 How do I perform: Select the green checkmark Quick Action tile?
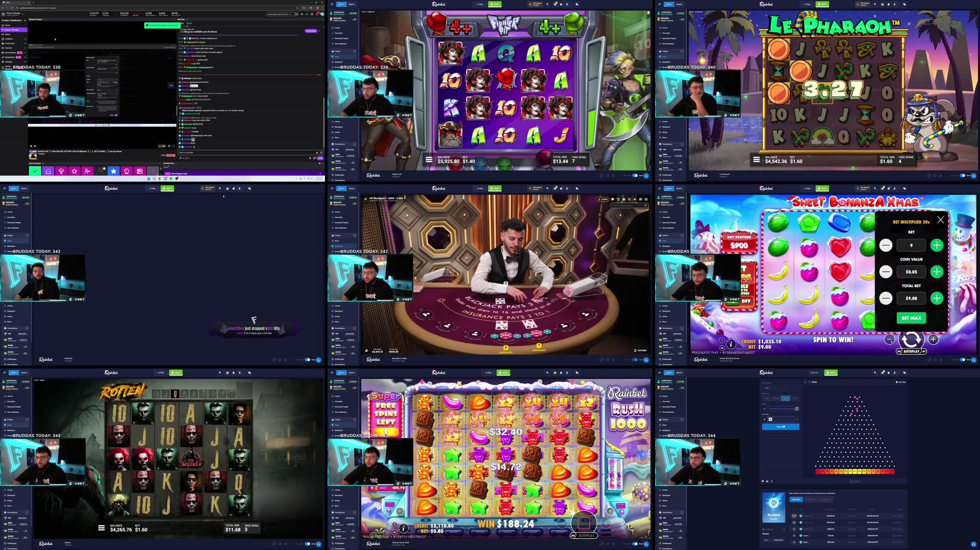coord(35,170)
